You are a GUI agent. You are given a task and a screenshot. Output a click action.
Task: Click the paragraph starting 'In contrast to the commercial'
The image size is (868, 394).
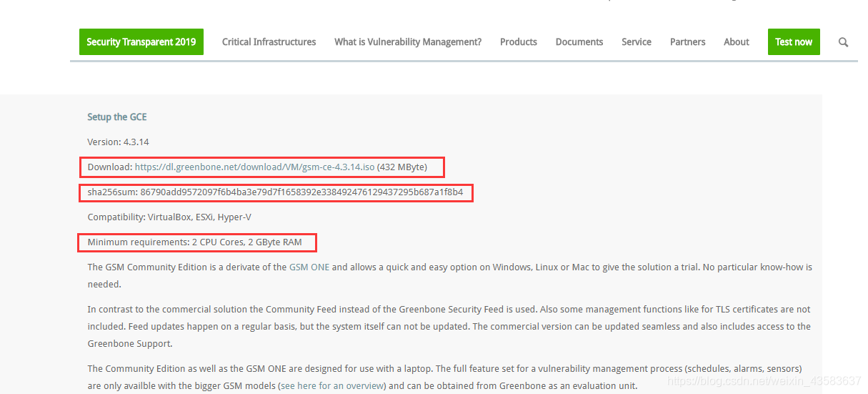click(449, 326)
